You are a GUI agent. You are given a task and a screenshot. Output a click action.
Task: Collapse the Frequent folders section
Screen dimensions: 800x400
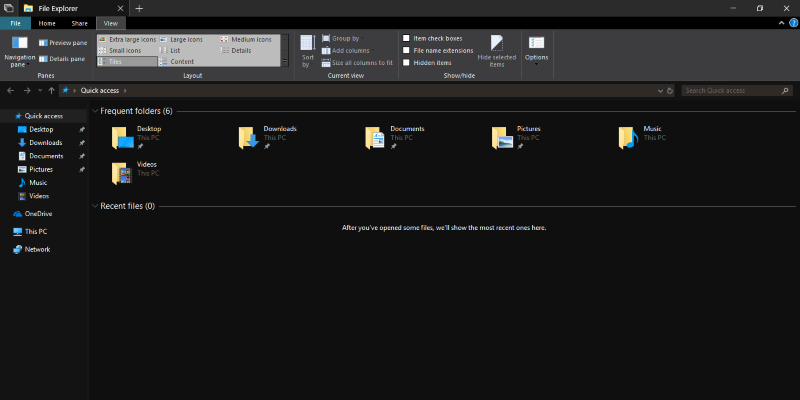tap(94, 111)
